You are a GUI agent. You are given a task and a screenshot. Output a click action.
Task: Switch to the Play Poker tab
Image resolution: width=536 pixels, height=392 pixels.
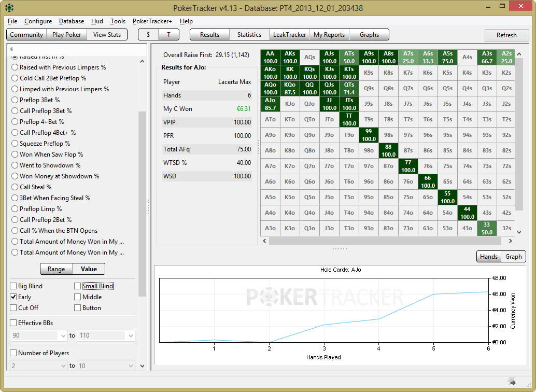pyautogui.click(x=67, y=35)
